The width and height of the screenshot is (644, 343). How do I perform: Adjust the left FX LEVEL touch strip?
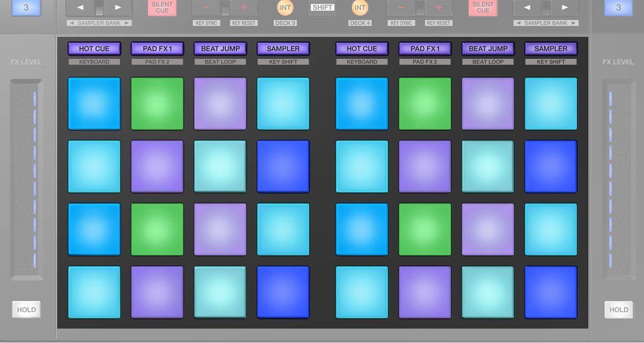(x=26, y=179)
